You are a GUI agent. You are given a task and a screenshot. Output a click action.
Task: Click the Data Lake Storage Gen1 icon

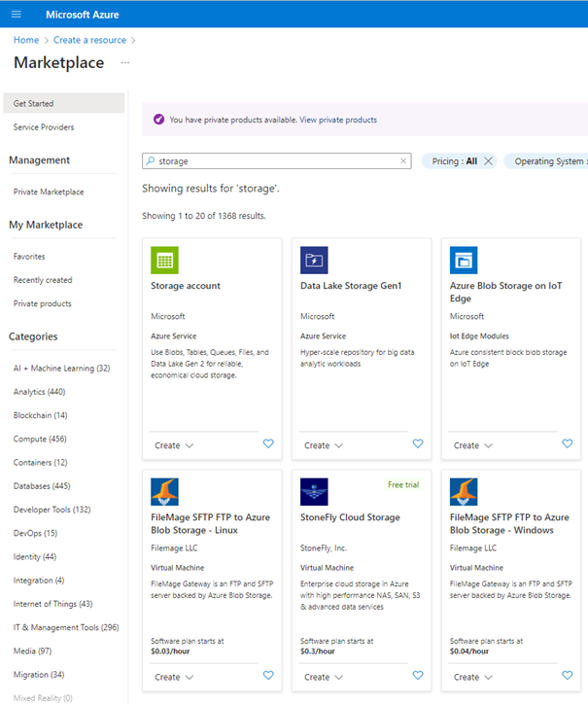(x=314, y=261)
